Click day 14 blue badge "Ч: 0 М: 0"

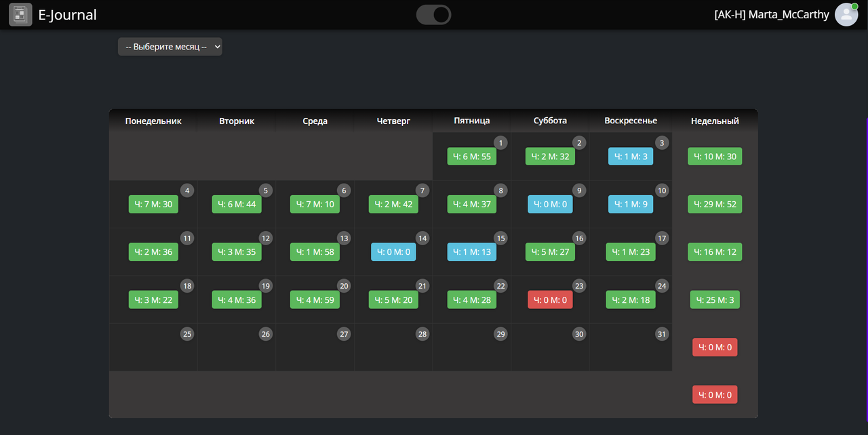click(x=393, y=251)
